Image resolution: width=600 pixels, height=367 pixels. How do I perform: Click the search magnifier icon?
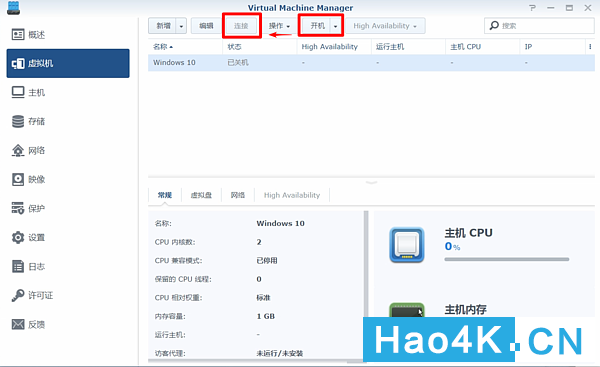point(494,25)
